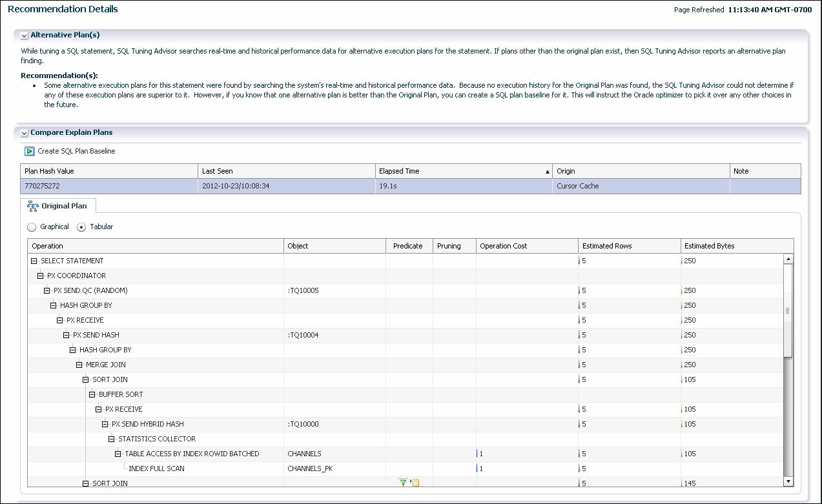Click the Elapsed Time sort arrow
Viewport: 822px width, 504px height.
548,172
